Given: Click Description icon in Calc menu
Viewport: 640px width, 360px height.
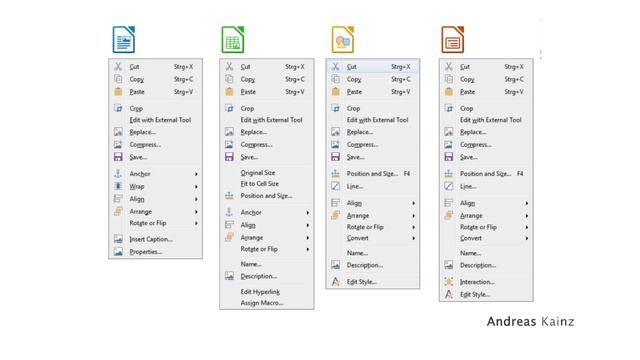Looking at the screenshot, I should pyautogui.click(x=229, y=276).
